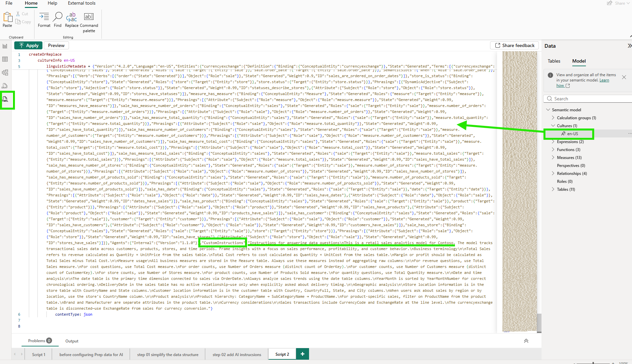Open the Output tab
The height and width of the screenshot is (364, 632).
72,341
